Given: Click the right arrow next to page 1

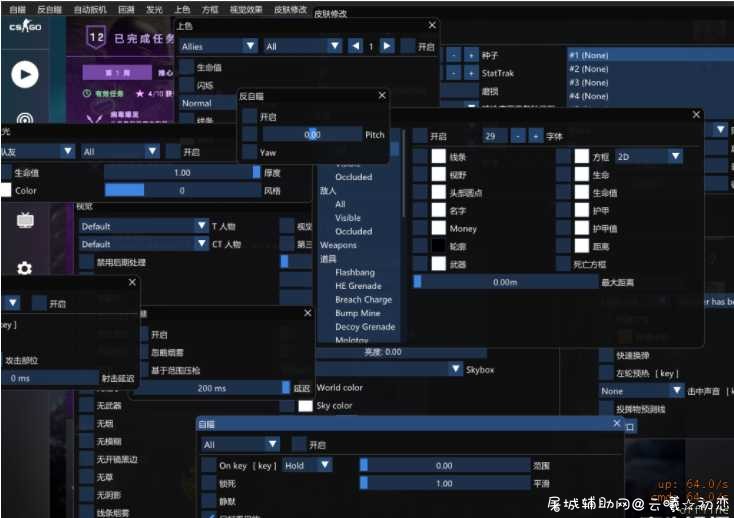Looking at the screenshot, I should click(x=387, y=46).
